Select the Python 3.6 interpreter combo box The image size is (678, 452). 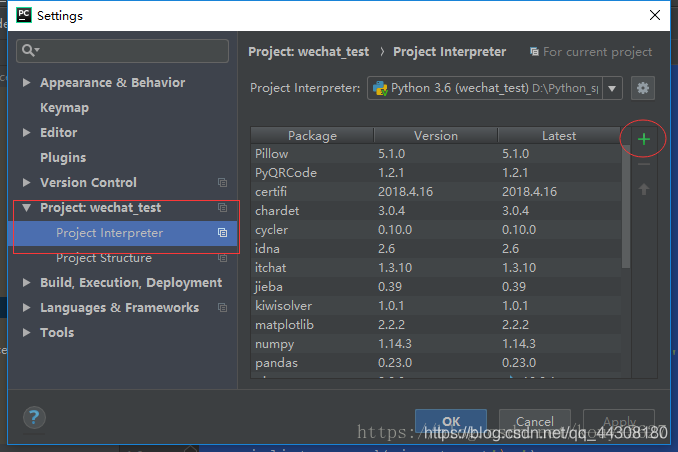(495, 88)
